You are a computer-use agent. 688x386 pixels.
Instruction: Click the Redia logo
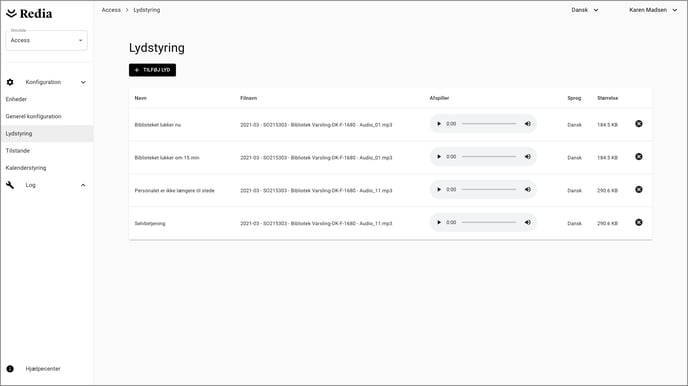click(x=29, y=14)
